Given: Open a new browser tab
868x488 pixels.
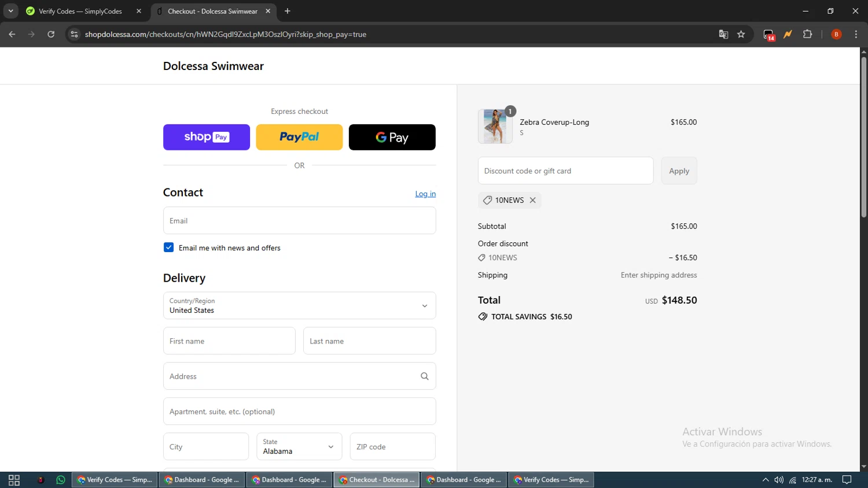Looking at the screenshot, I should tap(288, 11).
